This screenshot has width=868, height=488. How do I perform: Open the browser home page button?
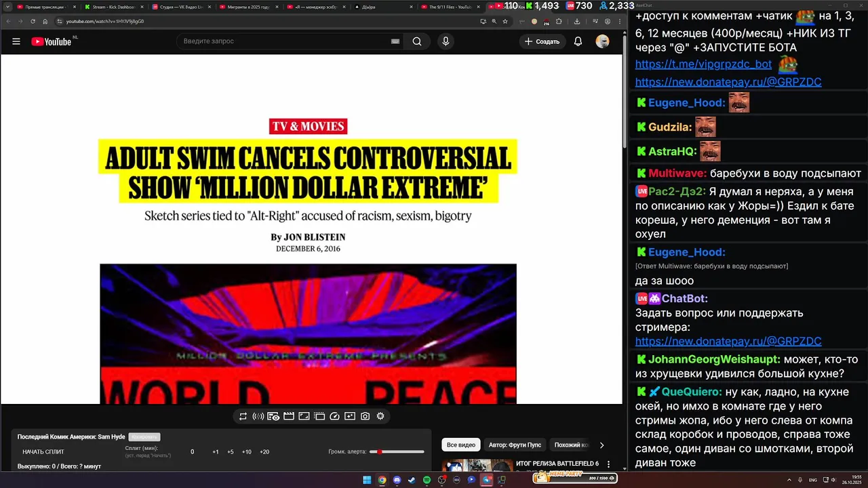point(45,21)
